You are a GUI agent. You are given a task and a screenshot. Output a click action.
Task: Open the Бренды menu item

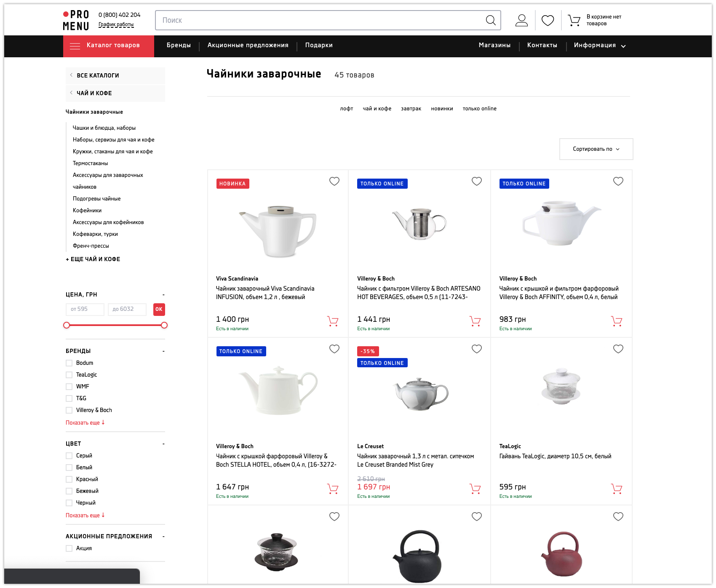click(179, 45)
